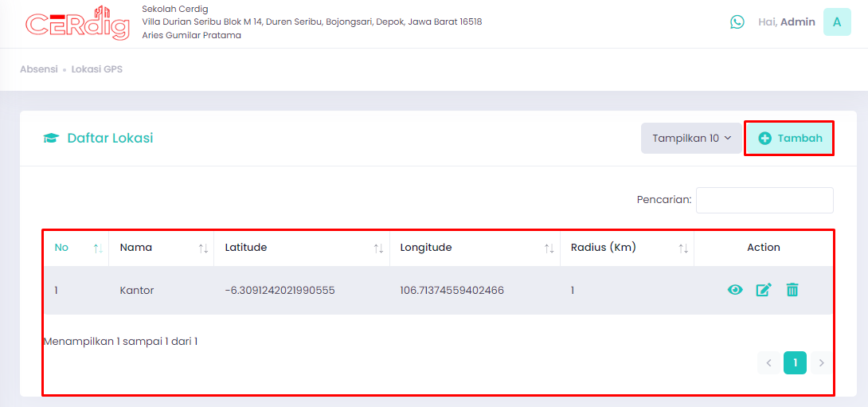Sort by the Longitude column header
Screen dimensions: 868x407
475,248
